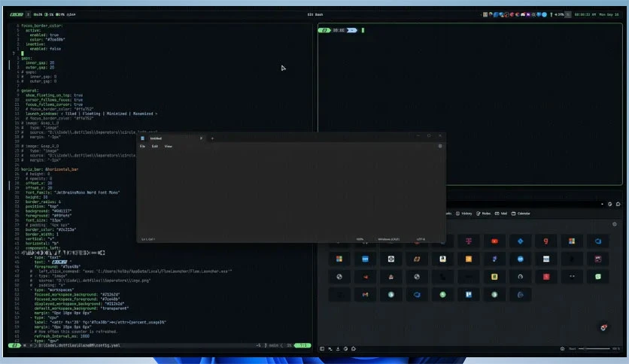Open the YouTube speed dial tile
Image resolution: width=629 pixels, height=364 pixels.
click(494, 241)
